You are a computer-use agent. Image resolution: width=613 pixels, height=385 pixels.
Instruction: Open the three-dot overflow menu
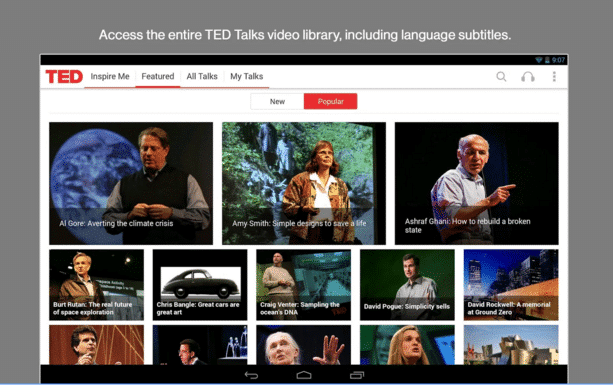click(x=554, y=76)
